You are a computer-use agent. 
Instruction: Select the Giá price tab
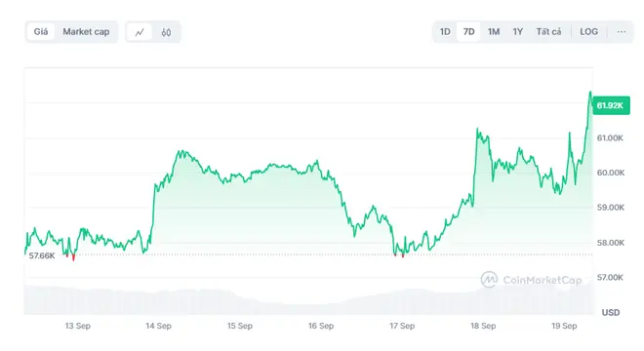coord(41,31)
